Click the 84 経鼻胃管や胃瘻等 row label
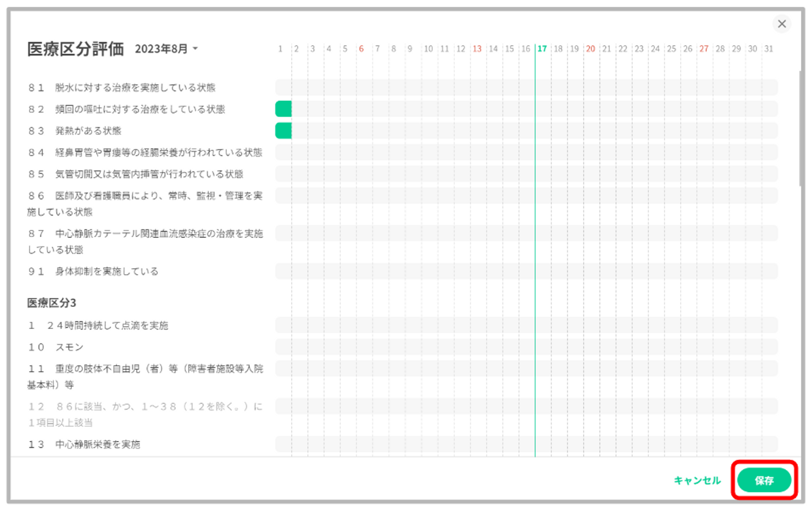 tap(145, 152)
